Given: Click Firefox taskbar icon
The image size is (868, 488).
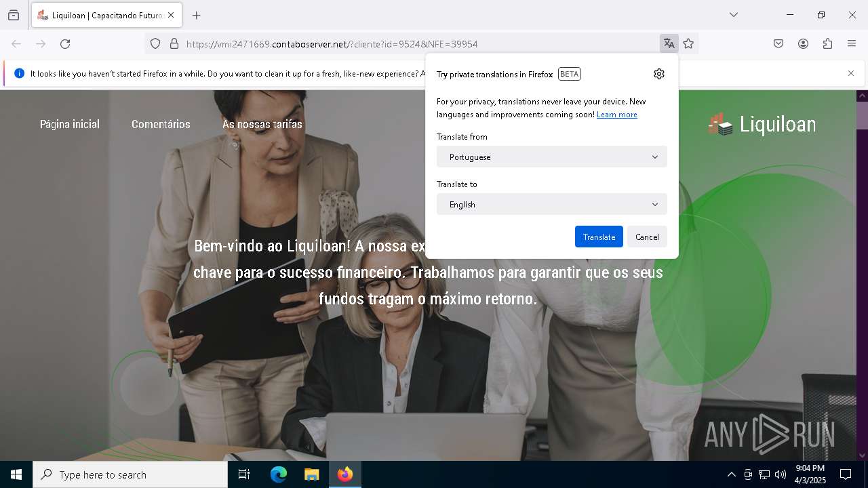Looking at the screenshot, I should click(x=345, y=474).
